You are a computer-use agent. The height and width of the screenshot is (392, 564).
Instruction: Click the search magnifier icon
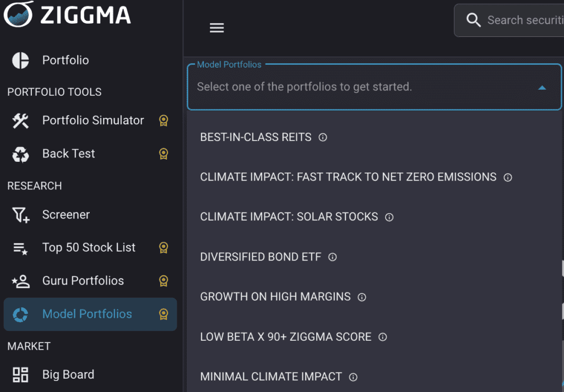pos(473,20)
